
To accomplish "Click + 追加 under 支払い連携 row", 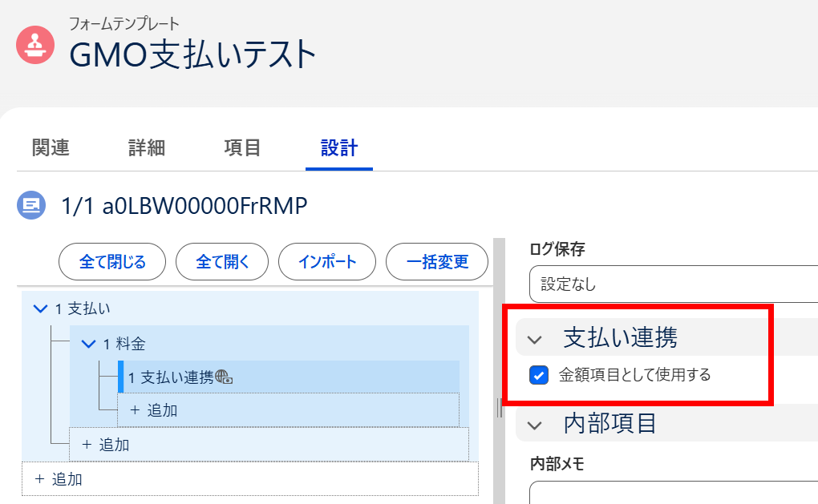I will (x=288, y=410).
